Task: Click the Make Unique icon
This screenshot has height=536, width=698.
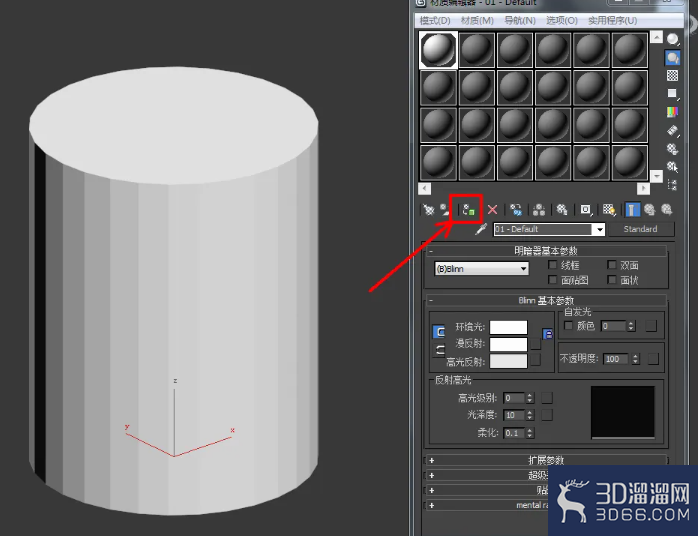Action: 539,210
